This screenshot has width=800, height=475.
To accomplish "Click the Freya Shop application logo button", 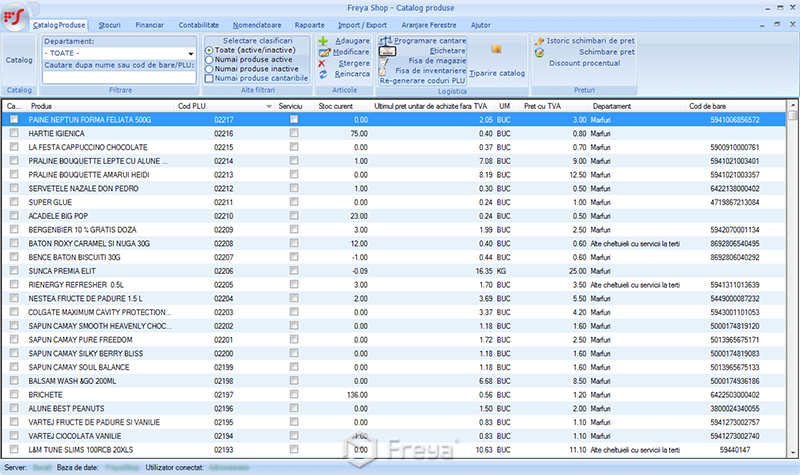I will pyautogui.click(x=14, y=17).
